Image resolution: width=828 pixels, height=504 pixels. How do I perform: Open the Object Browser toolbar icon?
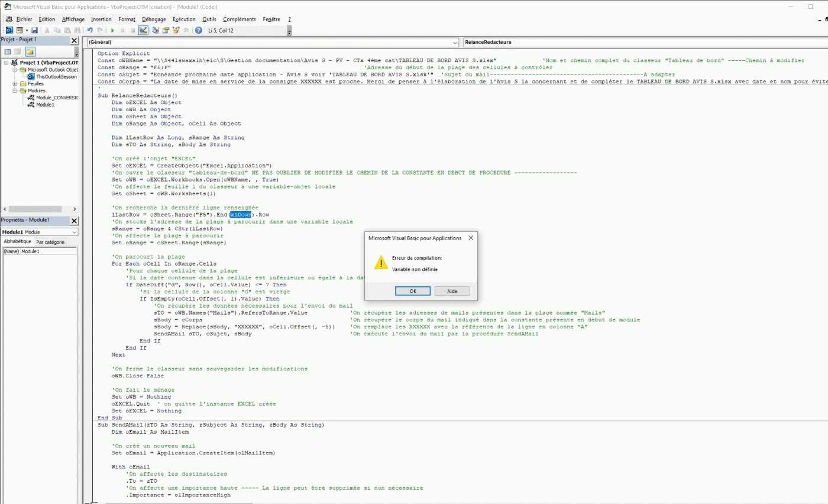176,30
